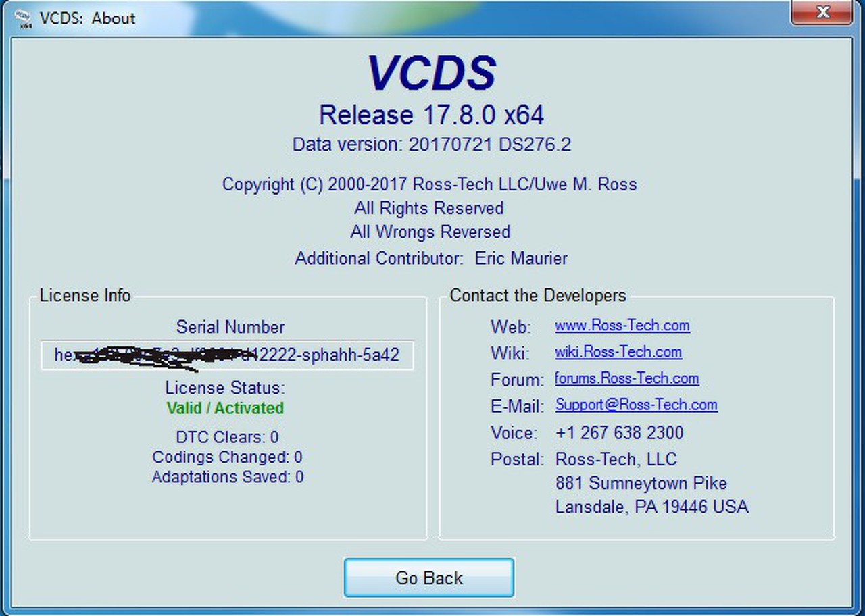Select the 'Valid / Activated' license status text

pyautogui.click(x=225, y=408)
